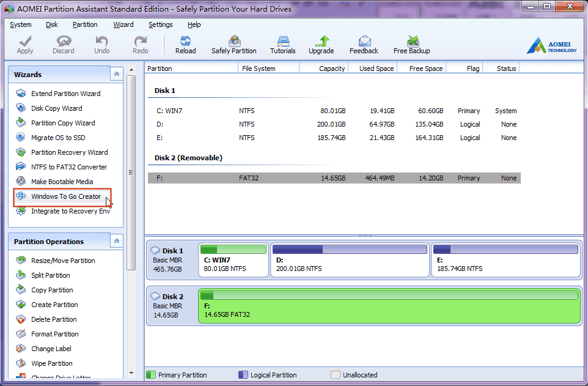Open the Extend Partition Wizard link
This screenshot has width=588, height=386.
65,94
